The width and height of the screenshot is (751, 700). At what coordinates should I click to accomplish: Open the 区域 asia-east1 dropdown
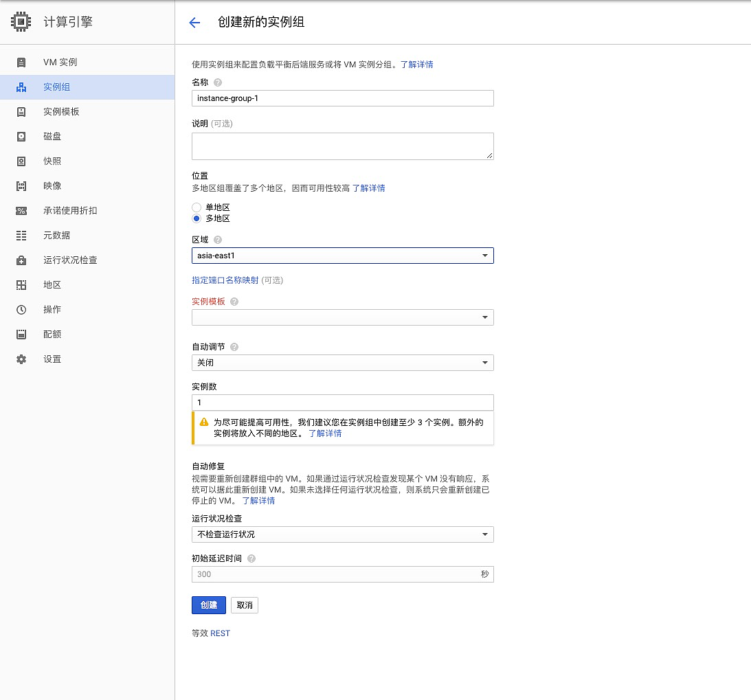342,256
